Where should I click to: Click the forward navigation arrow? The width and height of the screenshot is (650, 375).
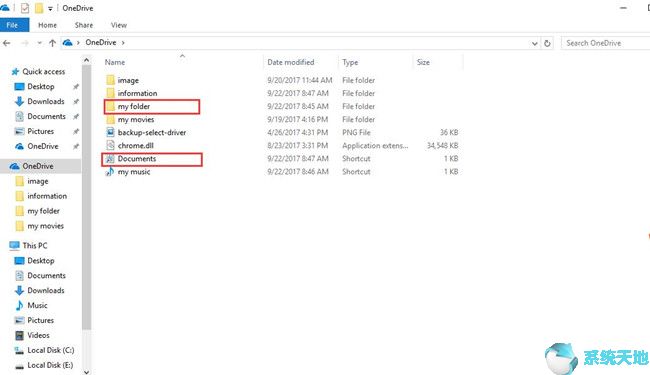(x=25, y=43)
